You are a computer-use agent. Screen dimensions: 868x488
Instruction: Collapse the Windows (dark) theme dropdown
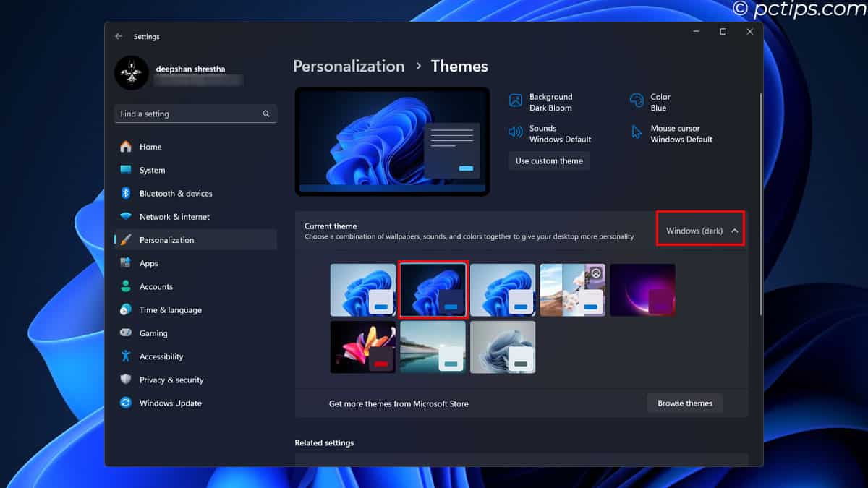coord(736,228)
